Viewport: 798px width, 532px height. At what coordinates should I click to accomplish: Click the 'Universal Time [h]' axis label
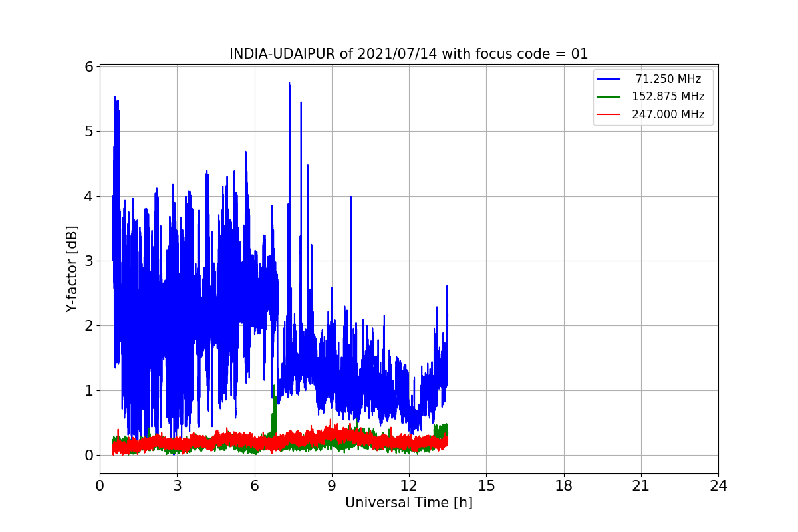point(409,503)
